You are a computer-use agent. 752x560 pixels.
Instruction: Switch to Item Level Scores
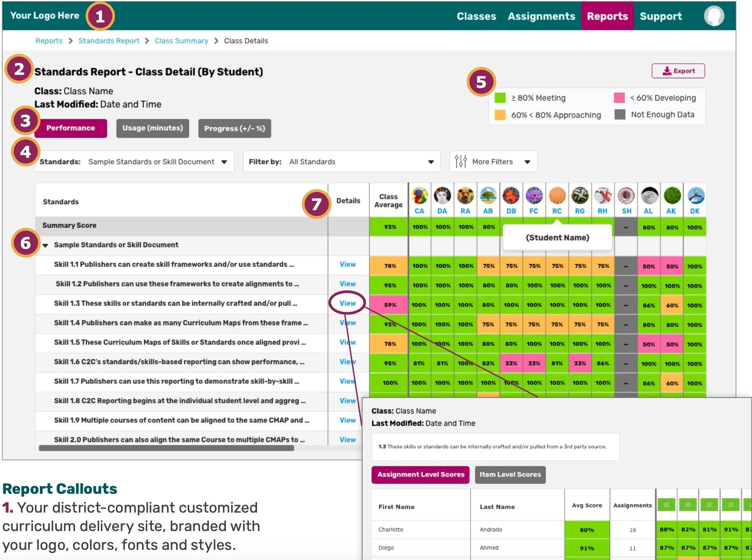click(x=510, y=475)
